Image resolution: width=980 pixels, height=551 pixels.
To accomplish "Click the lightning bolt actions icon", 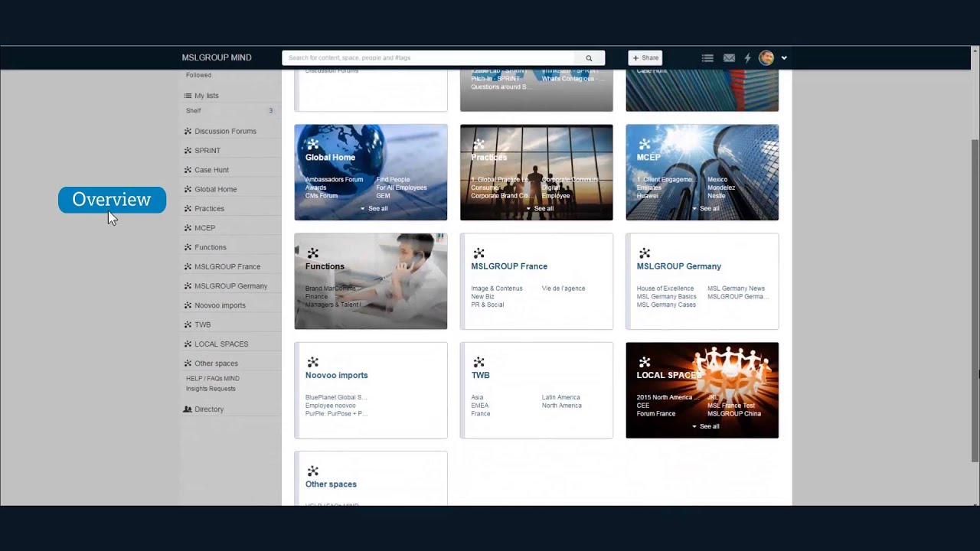I will pos(748,58).
